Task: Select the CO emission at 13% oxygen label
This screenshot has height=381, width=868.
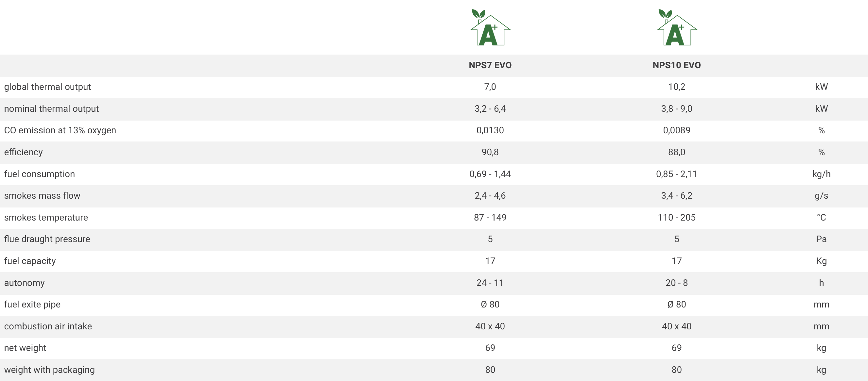Action: point(60,130)
